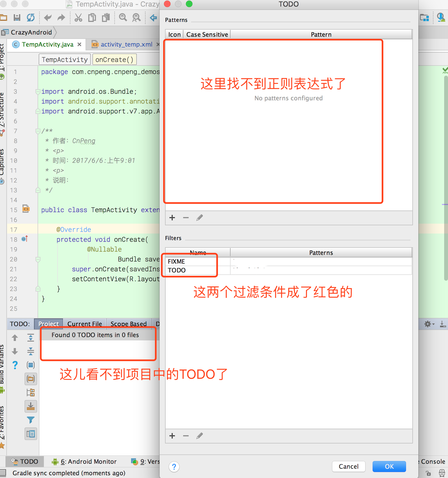The image size is (448, 478).
Task: Add a new pattern with the Patterns plus icon
Action: [172, 218]
